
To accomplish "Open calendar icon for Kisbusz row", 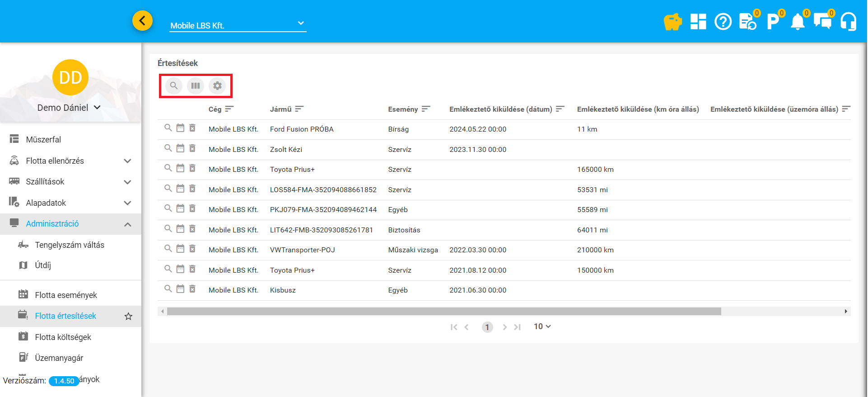I will 180,289.
